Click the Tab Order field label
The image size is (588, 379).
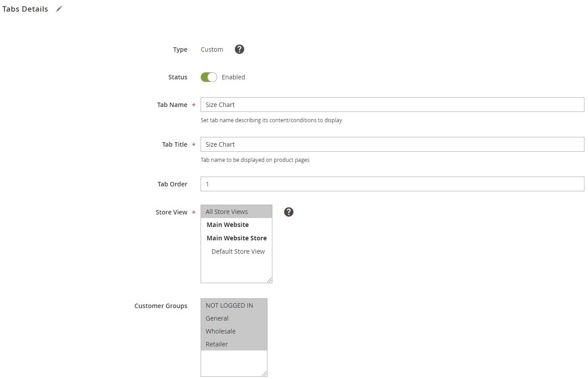pyautogui.click(x=173, y=184)
